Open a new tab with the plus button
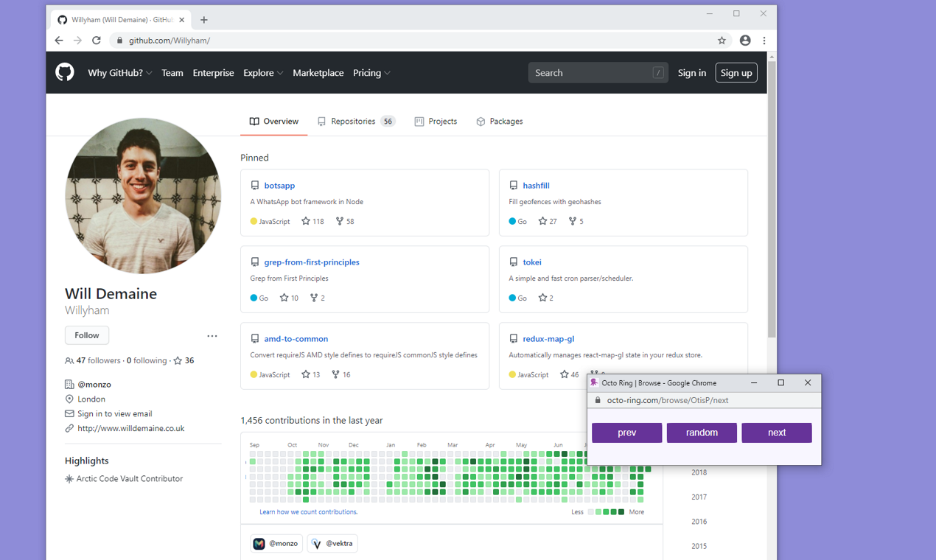Screen dimensions: 936x560 (204, 20)
